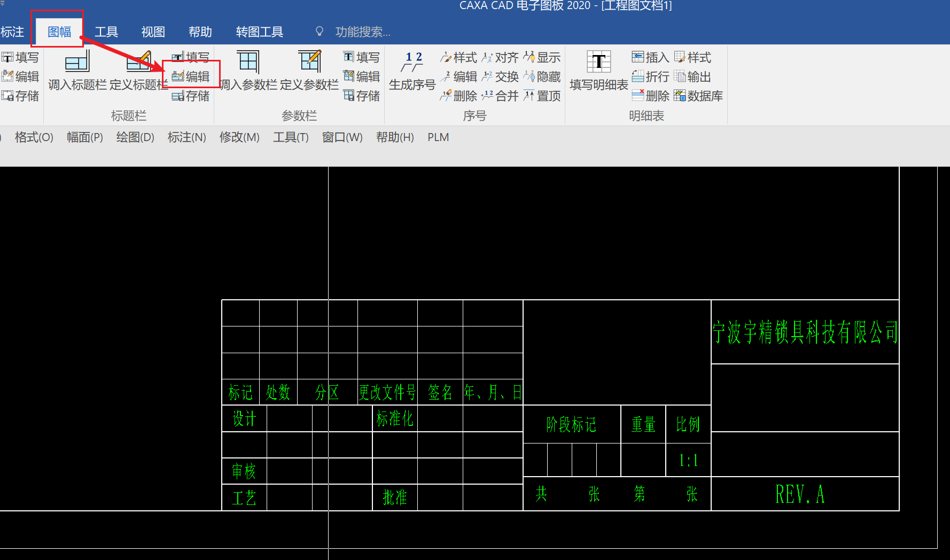The height and width of the screenshot is (560, 950).
Task: Select the 审核 cell text
Action: pos(244,471)
